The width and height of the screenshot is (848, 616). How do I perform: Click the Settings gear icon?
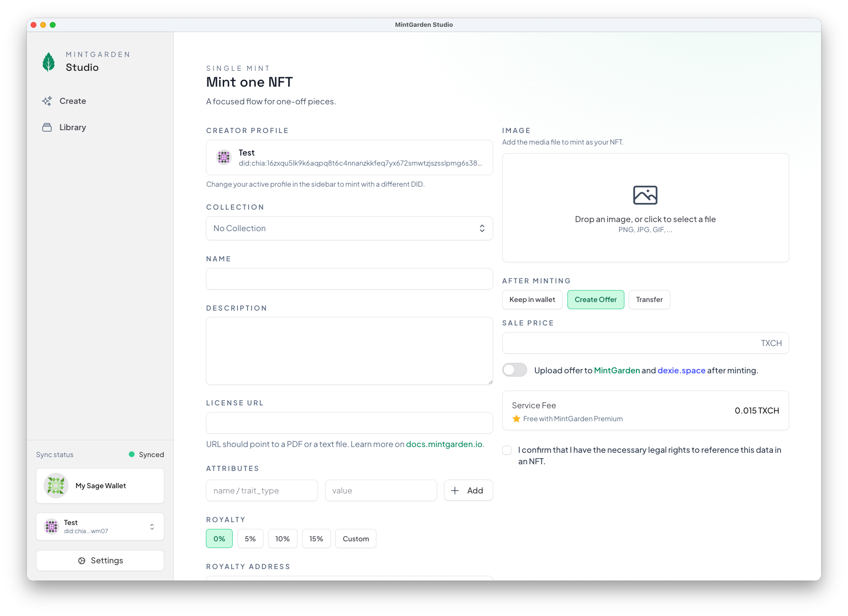click(x=82, y=560)
